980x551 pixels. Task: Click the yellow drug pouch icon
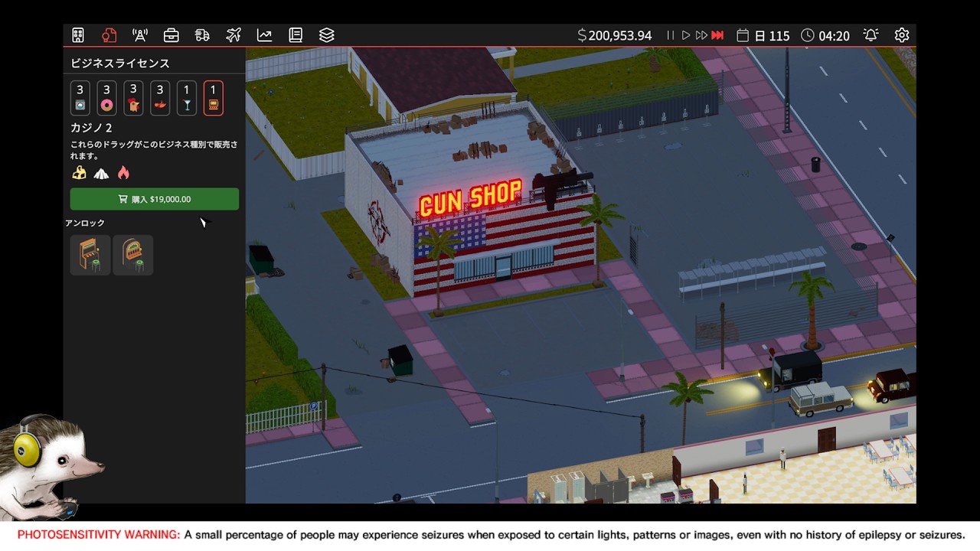(x=79, y=173)
